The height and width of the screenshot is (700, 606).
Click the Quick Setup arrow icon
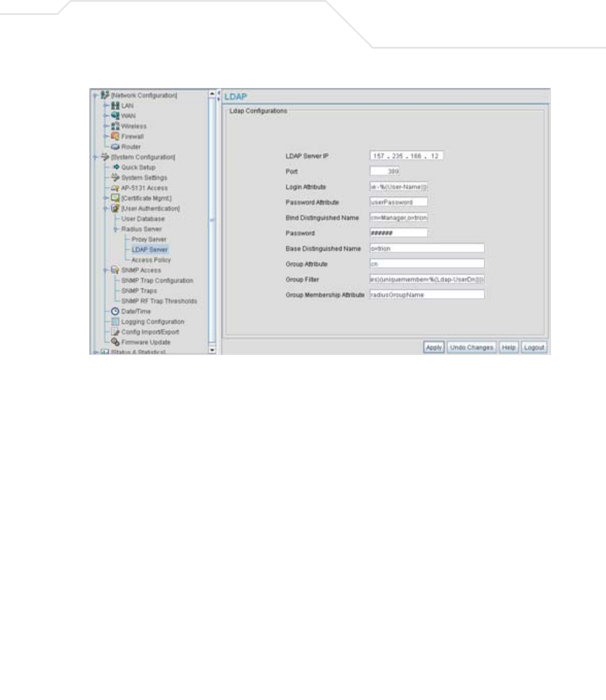116,167
